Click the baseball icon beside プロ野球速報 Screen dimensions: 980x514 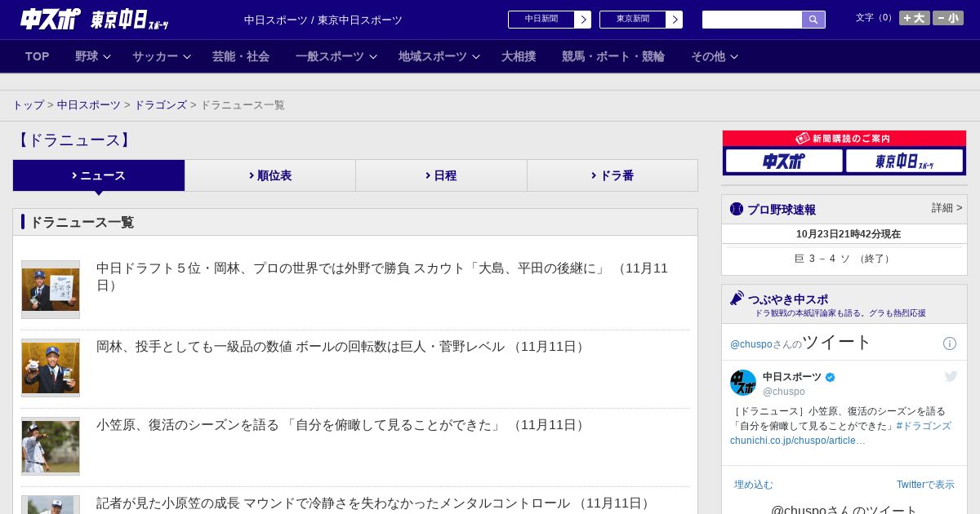pyautogui.click(x=737, y=209)
